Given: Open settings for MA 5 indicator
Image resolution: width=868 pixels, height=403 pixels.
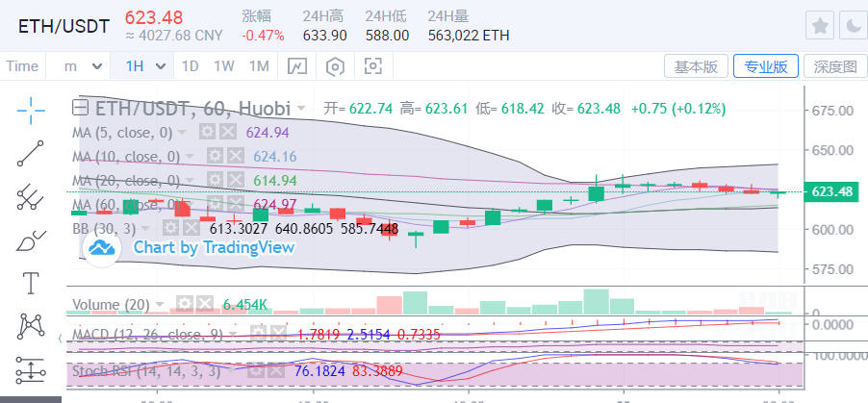Looking at the screenshot, I should coord(208,132).
